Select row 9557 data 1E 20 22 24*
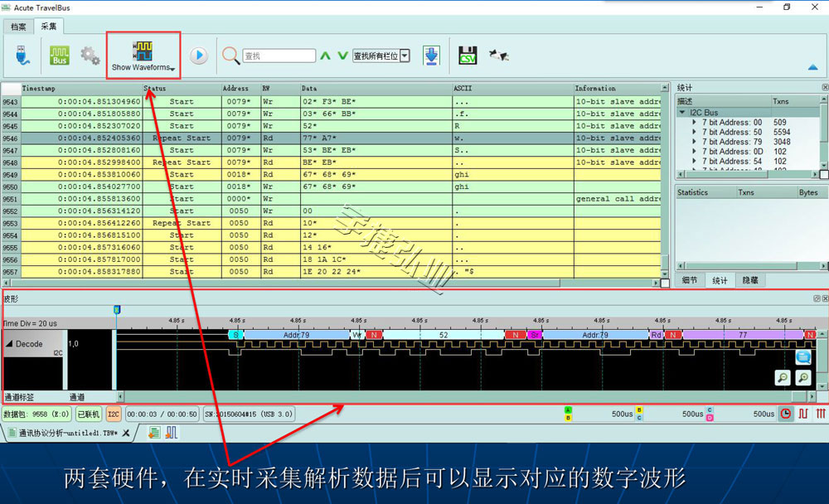829x504 pixels. click(332, 272)
